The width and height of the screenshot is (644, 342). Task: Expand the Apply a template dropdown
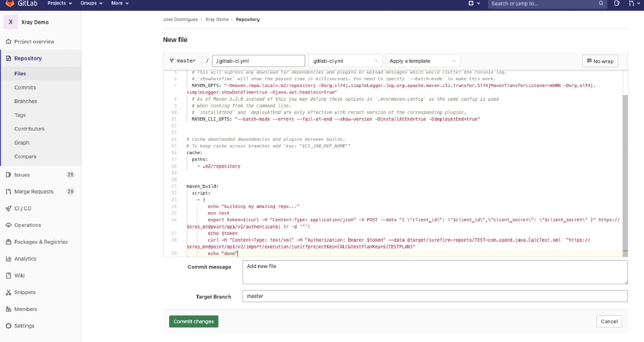(423, 61)
